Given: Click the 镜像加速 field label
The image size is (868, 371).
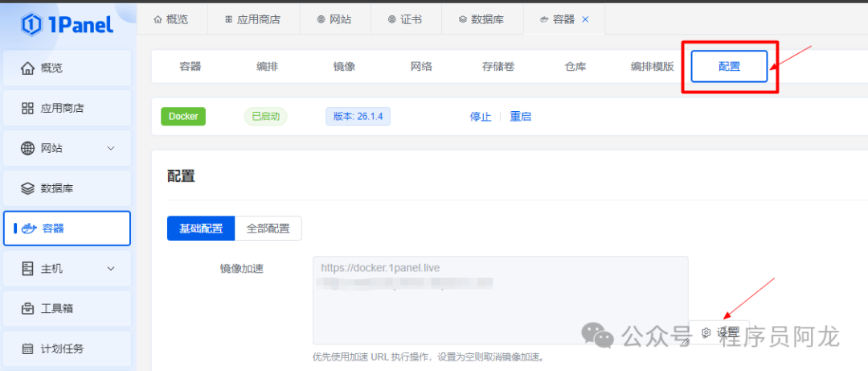Looking at the screenshot, I should pos(241,269).
